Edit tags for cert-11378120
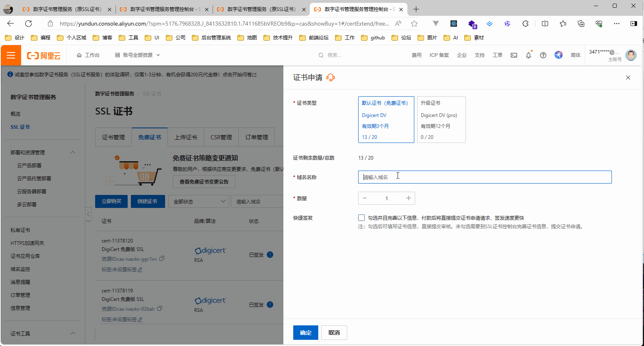Viewport: 644px width, 346px height. pyautogui.click(x=140, y=270)
